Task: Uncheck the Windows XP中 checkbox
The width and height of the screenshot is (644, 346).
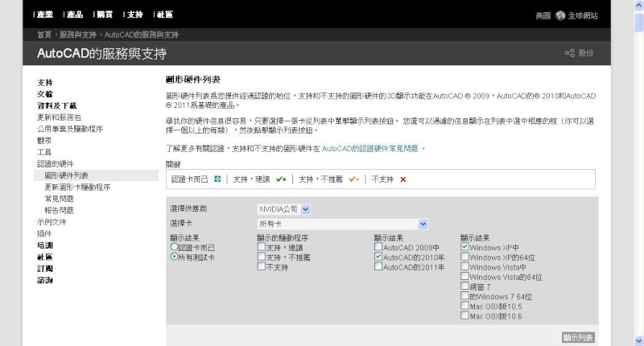Action: tap(464, 247)
